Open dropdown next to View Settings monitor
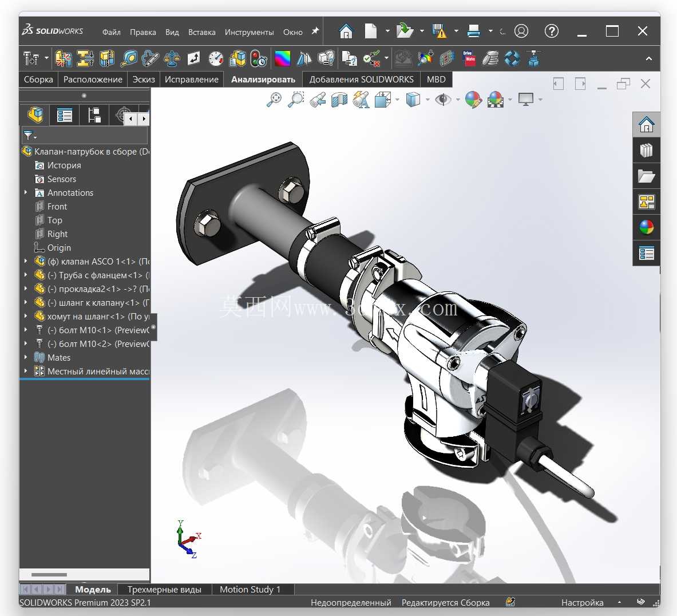The height and width of the screenshot is (616, 677). 541,100
